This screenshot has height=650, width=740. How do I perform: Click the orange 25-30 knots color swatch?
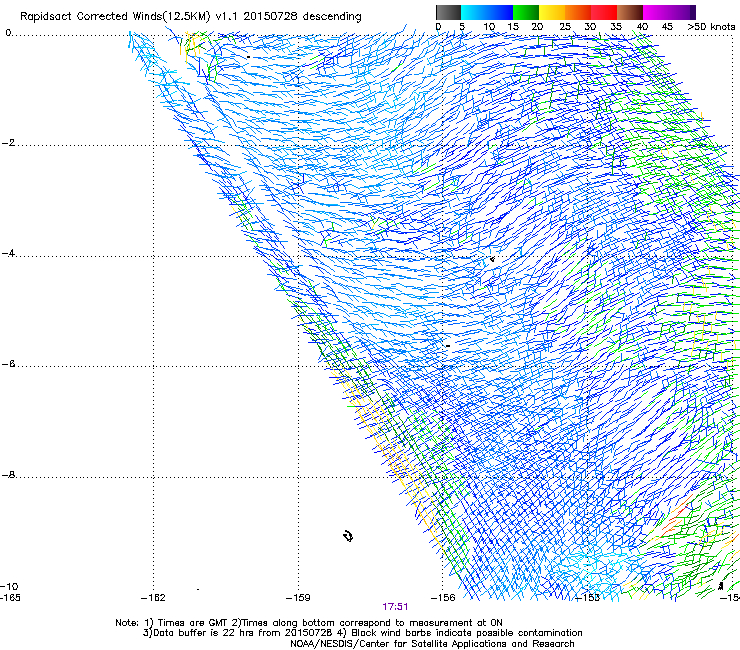578,12
